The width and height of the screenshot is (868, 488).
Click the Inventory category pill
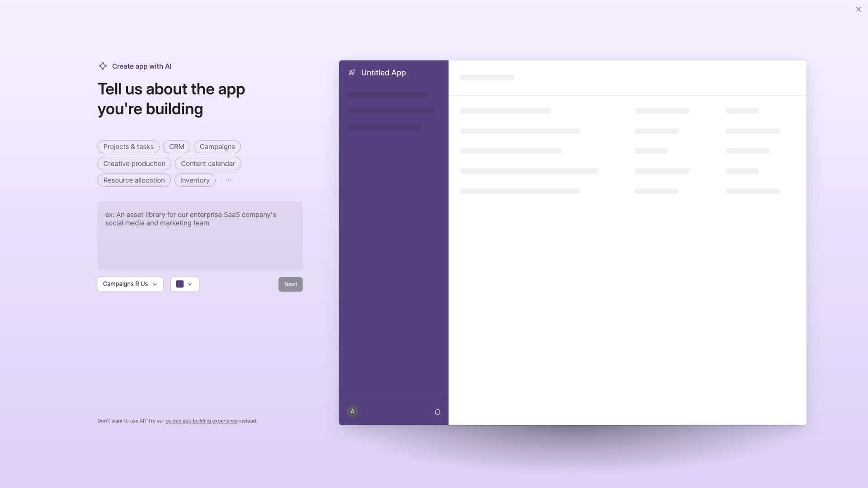195,180
